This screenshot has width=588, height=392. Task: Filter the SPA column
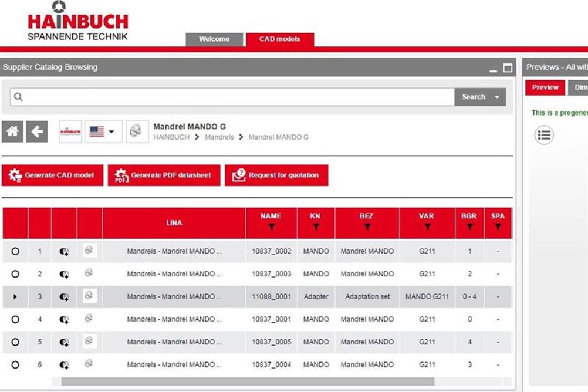coord(498,227)
